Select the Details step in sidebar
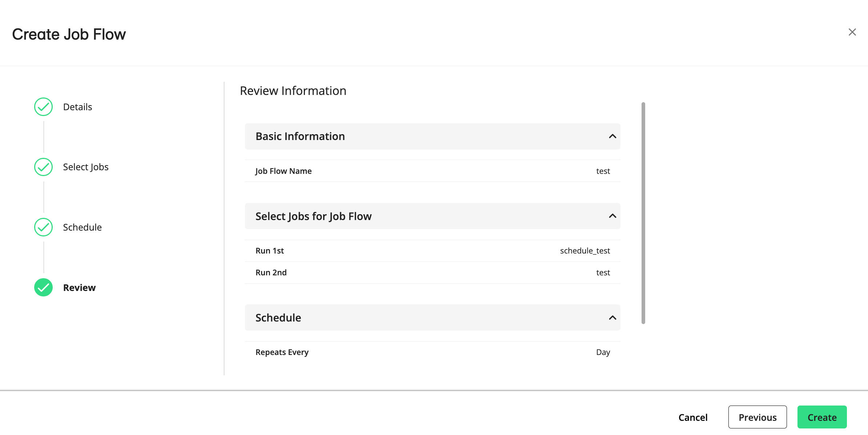This screenshot has height=435, width=868. tap(77, 107)
